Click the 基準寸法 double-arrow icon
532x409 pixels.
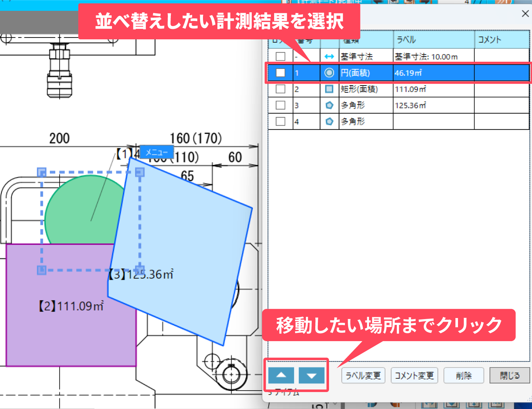329,57
